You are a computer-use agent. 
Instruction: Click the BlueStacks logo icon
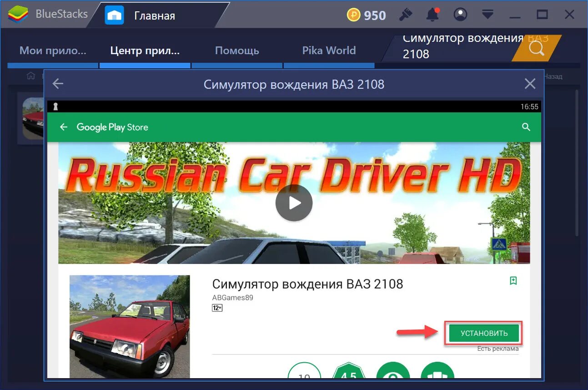[x=18, y=15]
